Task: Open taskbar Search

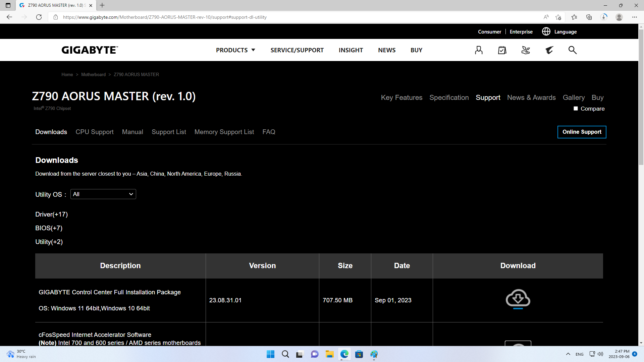Action: pyautogui.click(x=285, y=354)
